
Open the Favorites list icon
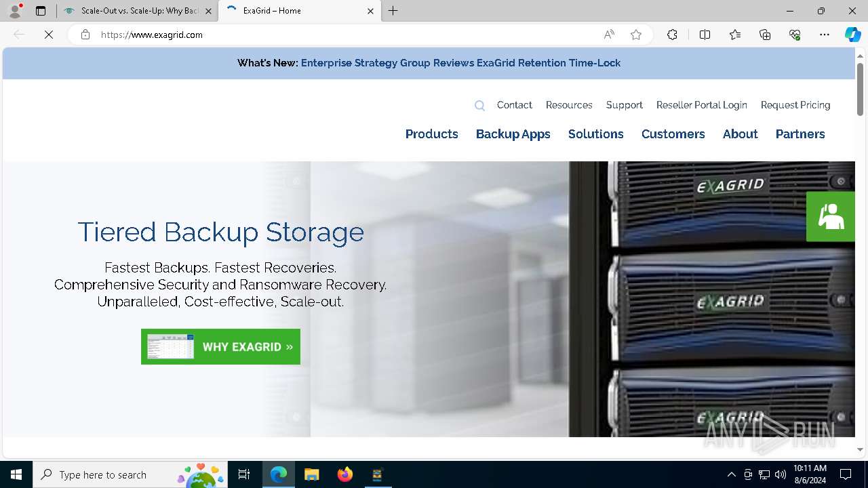tap(735, 35)
